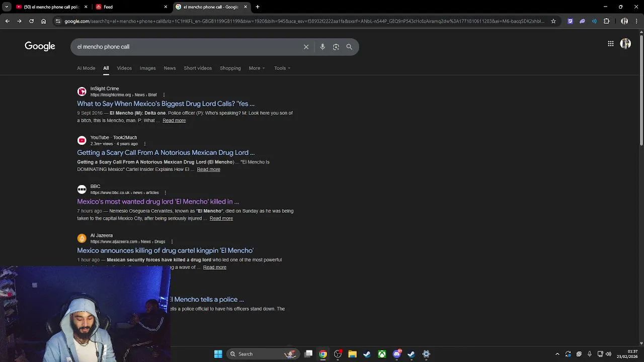
Task: Open Settings gear in taskbar
Action: tap(426, 354)
